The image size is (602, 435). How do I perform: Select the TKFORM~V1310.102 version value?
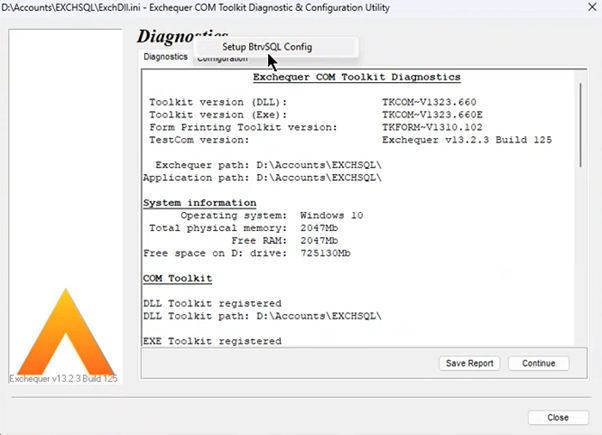tap(432, 127)
